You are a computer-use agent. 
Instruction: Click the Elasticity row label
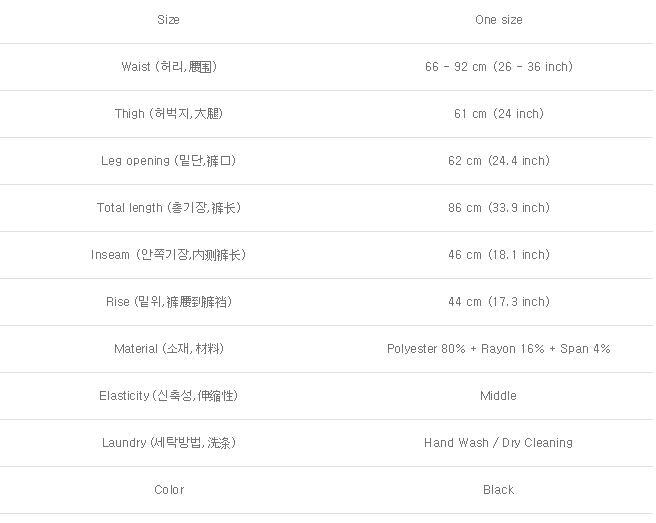168,396
